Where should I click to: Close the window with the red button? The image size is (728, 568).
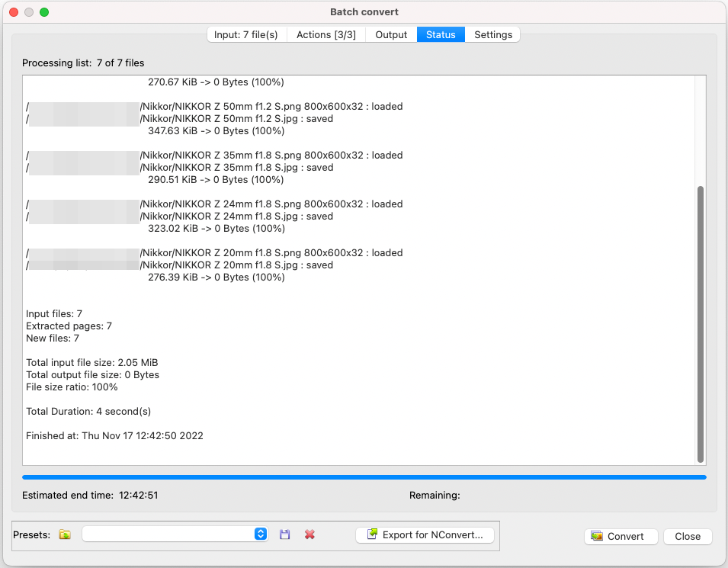[14, 12]
